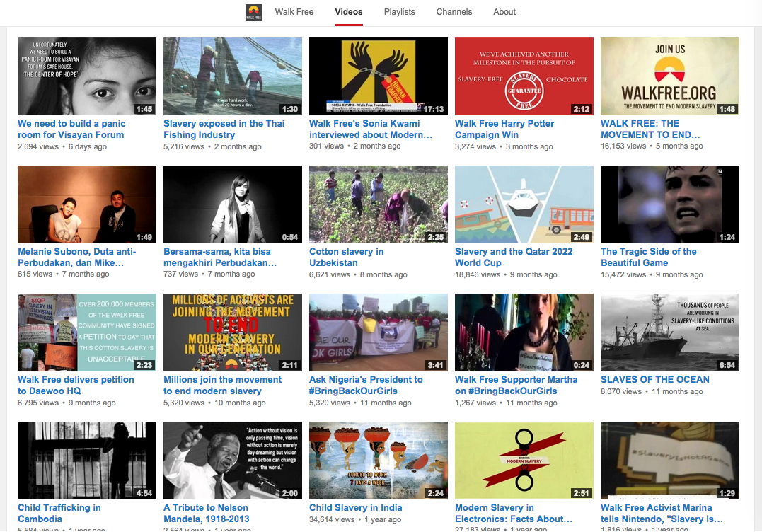Open 'The Tragic Side of the Beautiful Game' link
Image resolution: width=762 pixels, height=532 pixels.
pyautogui.click(x=648, y=257)
